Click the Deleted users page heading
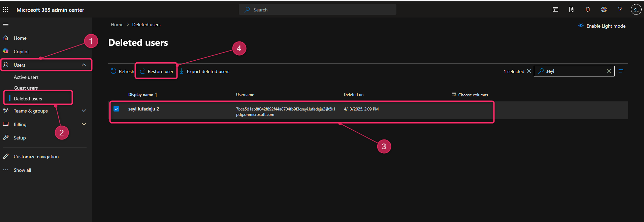The width and height of the screenshot is (644, 222). (138, 42)
